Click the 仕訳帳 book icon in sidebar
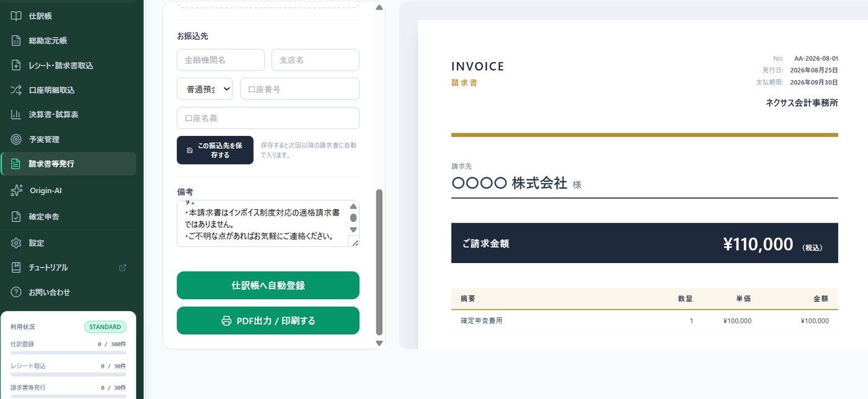The width and height of the screenshot is (868, 399). pyautogui.click(x=16, y=16)
